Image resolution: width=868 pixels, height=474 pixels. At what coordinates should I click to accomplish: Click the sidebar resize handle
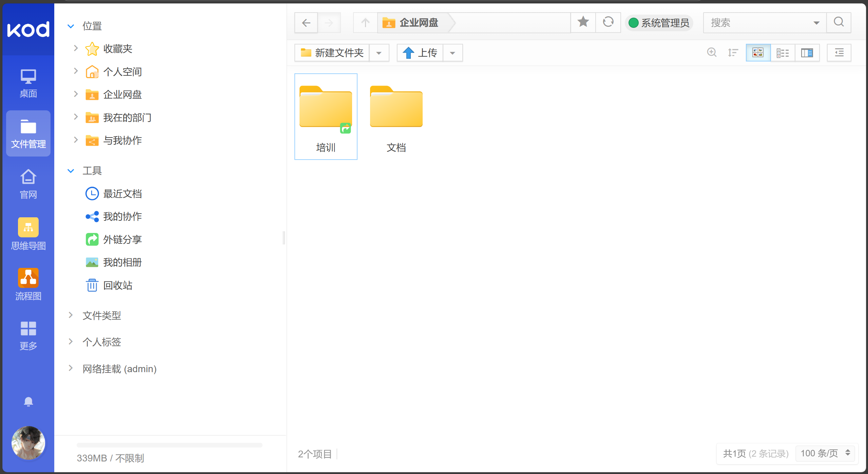(284, 238)
